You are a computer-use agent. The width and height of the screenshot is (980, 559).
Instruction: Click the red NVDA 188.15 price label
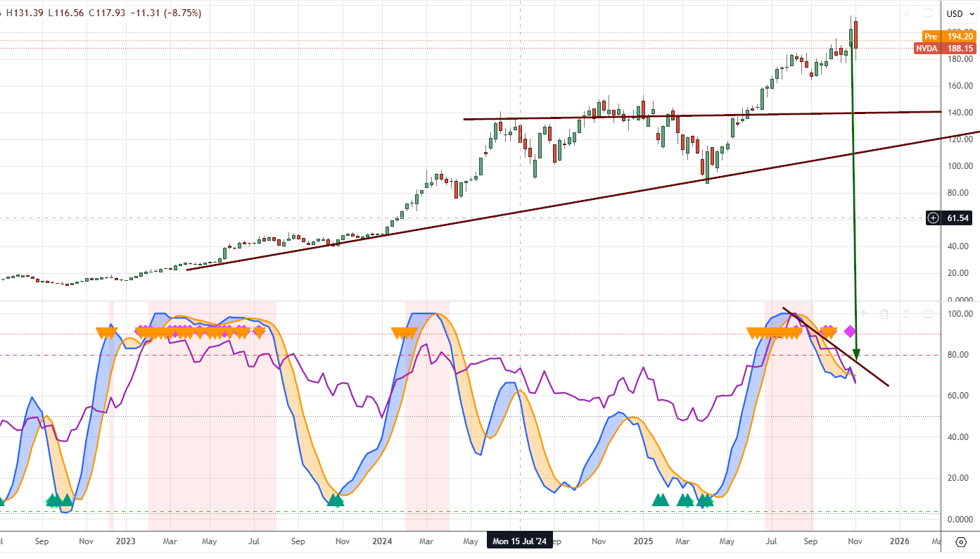tap(945, 48)
